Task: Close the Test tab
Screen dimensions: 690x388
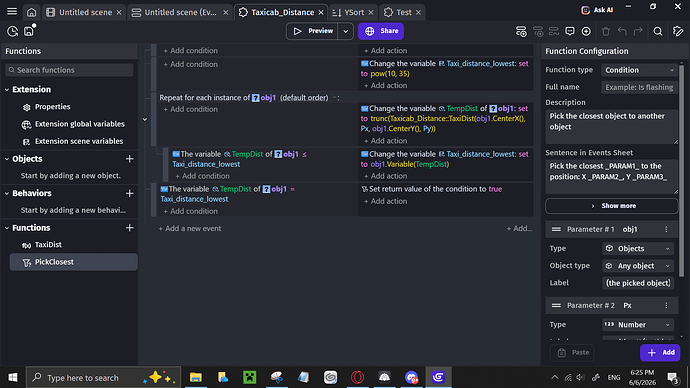Action: [418, 12]
